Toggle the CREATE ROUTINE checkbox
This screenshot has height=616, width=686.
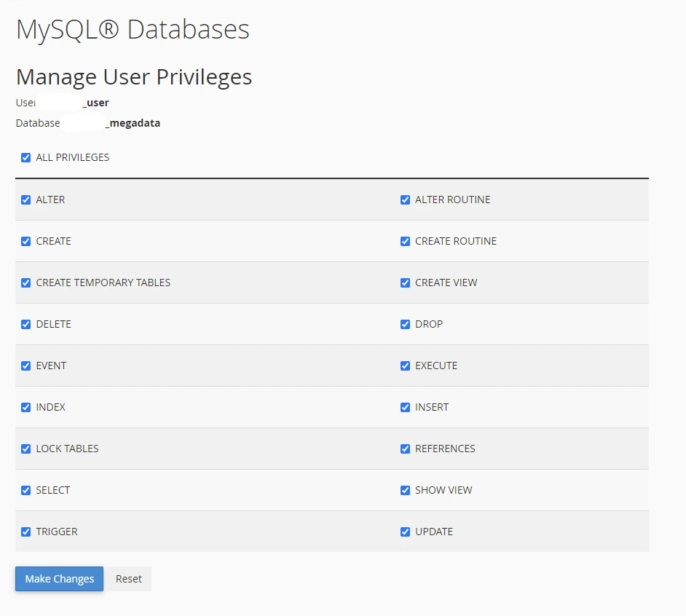pyautogui.click(x=406, y=241)
